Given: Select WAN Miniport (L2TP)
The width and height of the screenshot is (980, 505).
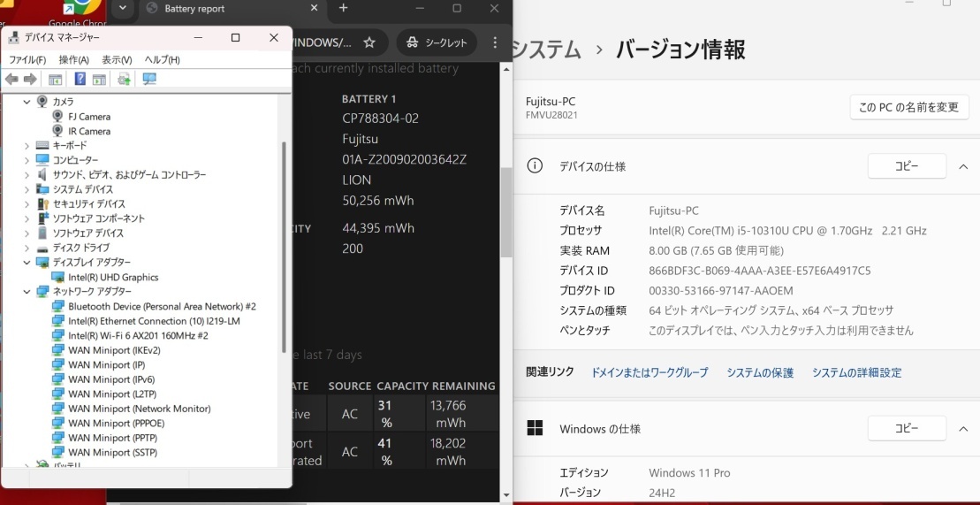Looking at the screenshot, I should pyautogui.click(x=112, y=394).
